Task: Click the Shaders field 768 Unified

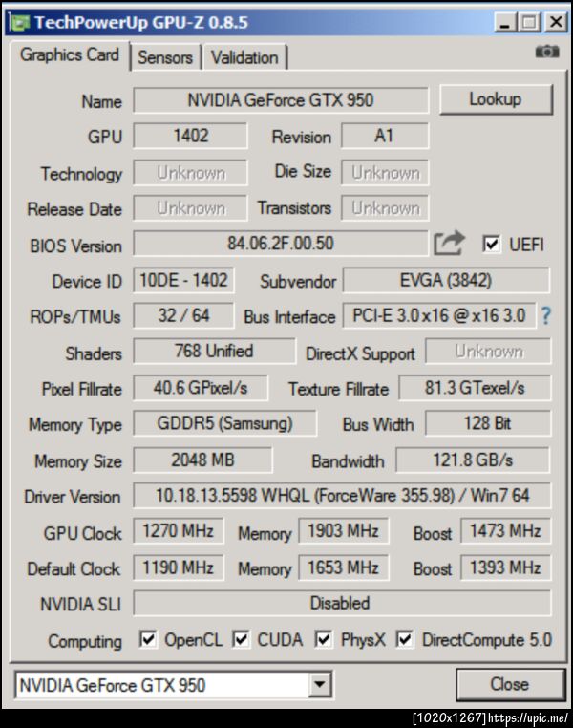Action: click(x=214, y=351)
